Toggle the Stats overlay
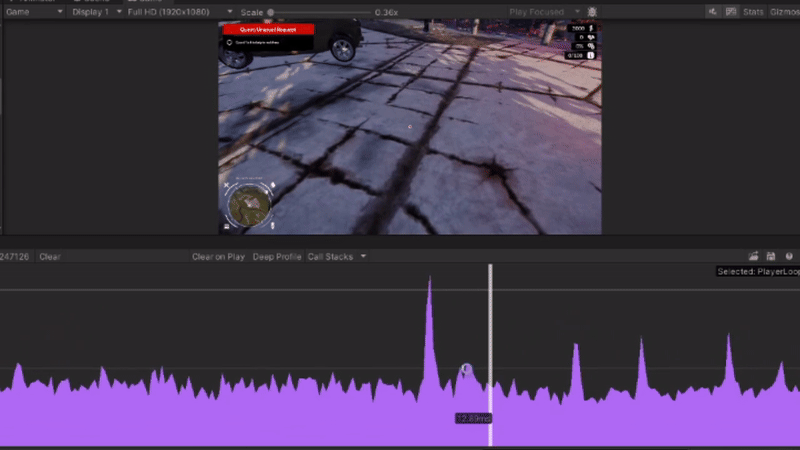This screenshot has width=800, height=450. (753, 12)
